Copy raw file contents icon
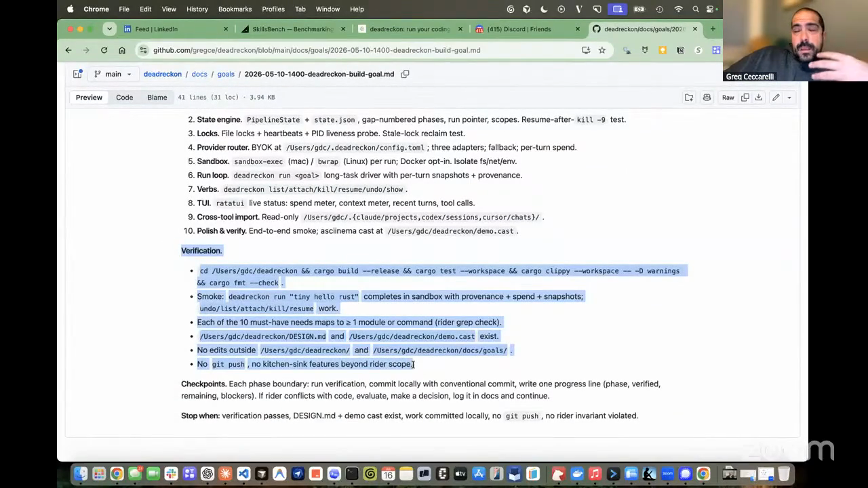868x488 pixels. [x=745, y=98]
